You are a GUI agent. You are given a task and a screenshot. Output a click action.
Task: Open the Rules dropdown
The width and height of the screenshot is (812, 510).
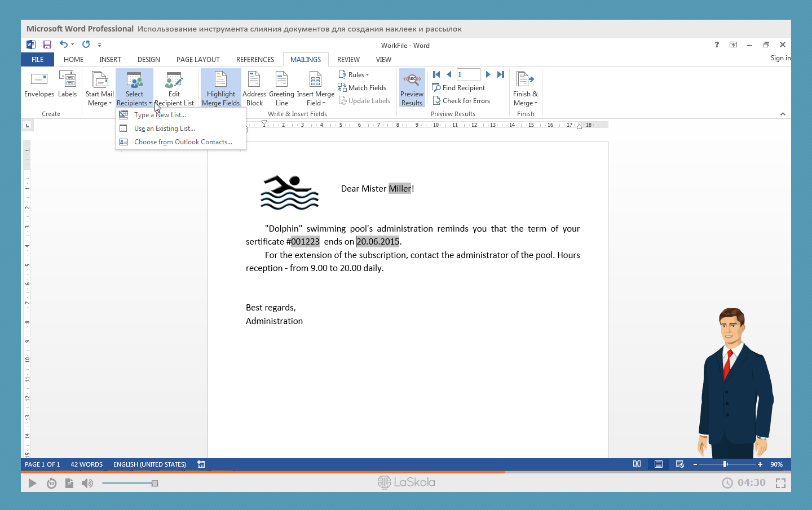[354, 74]
